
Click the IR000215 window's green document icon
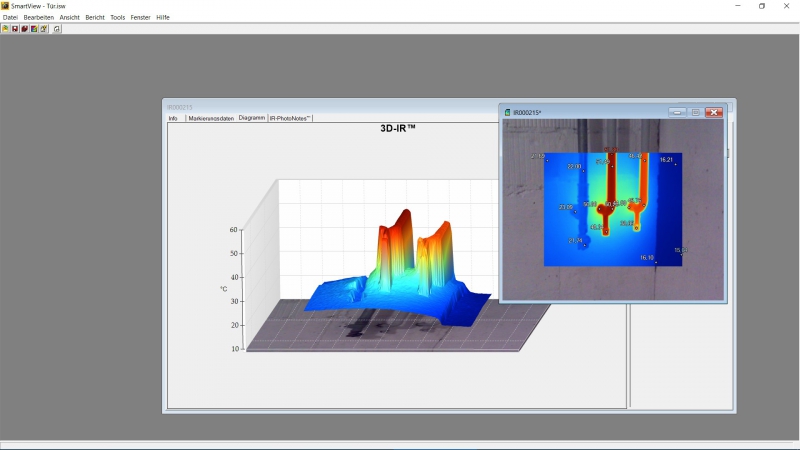[x=507, y=112]
